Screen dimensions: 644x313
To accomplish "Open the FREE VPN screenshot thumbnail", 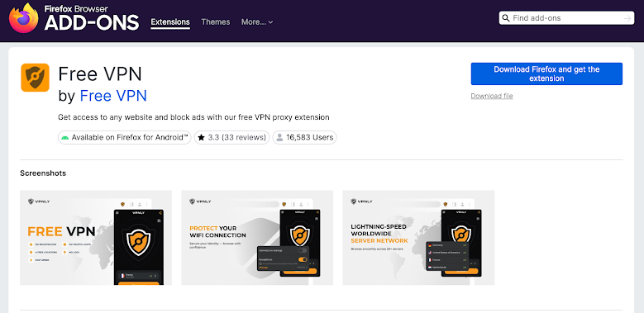I will coord(96,238).
